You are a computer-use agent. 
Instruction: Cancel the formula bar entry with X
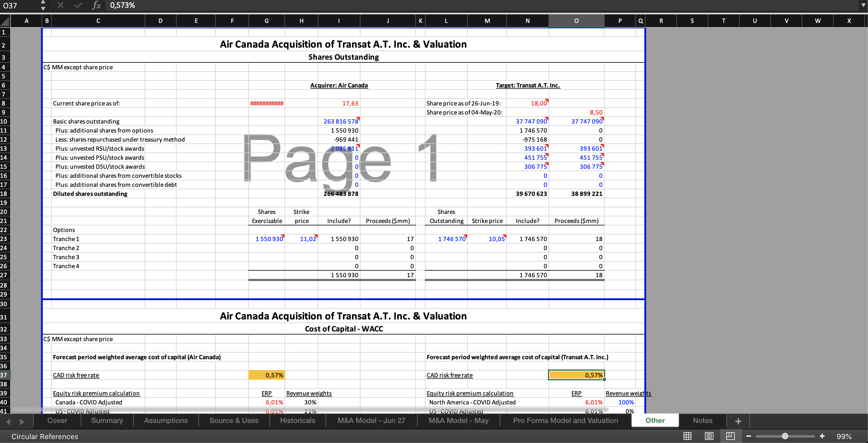60,5
